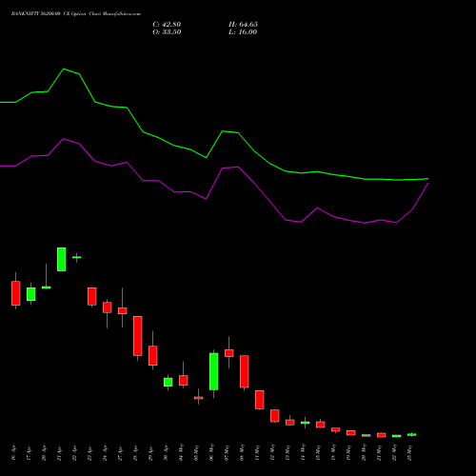The height and width of the screenshot is (476, 476).
Task: Select the 25 May date label
Action: click(409, 452)
